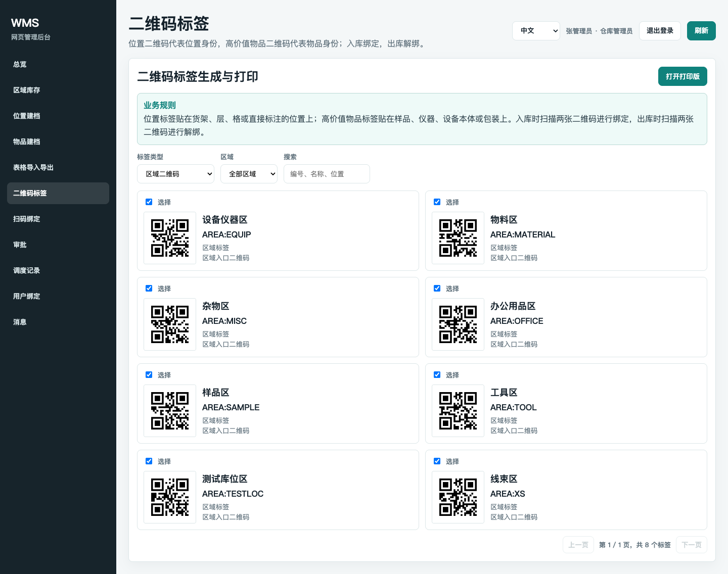Image resolution: width=728 pixels, height=574 pixels.
Task: Click the 退出登录 button
Action: pos(660,31)
